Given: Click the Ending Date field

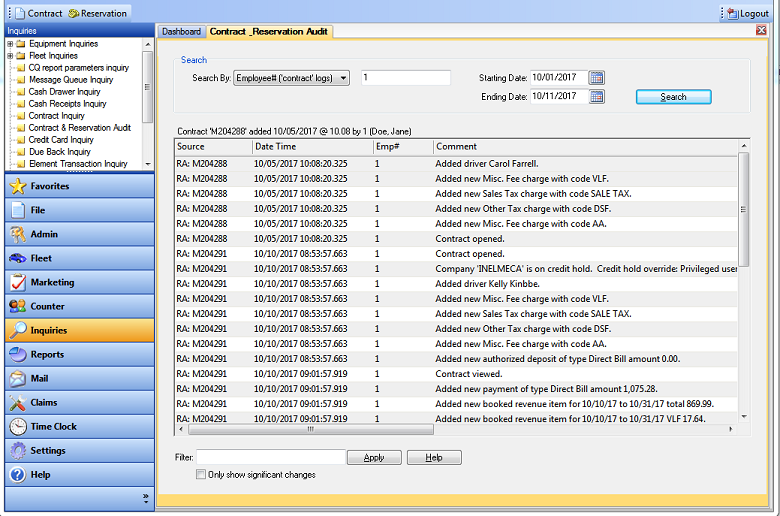Looking at the screenshot, I should point(559,96).
